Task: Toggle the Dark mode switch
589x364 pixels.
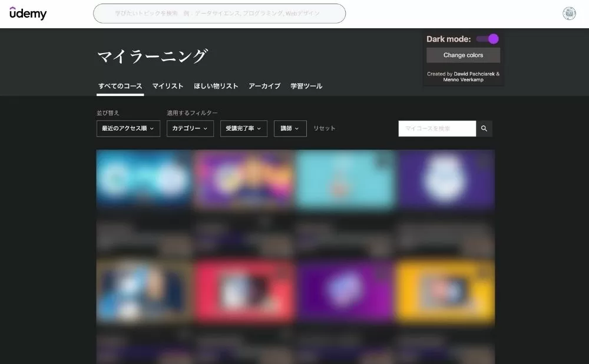Action: point(488,39)
